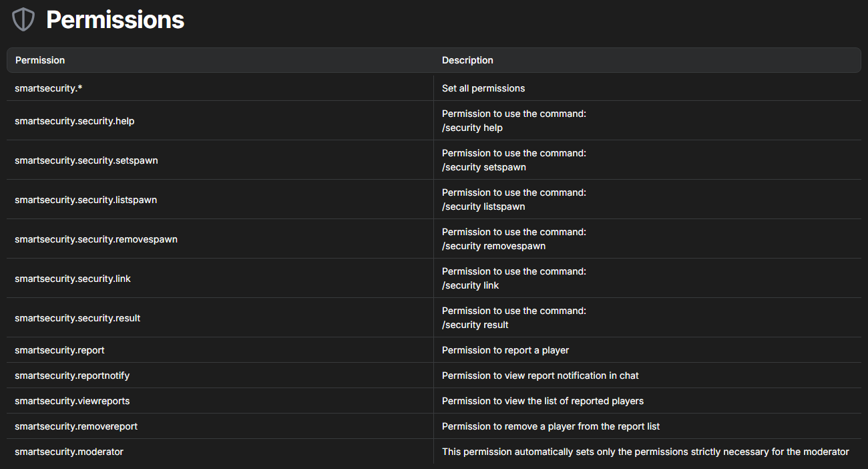Select 'Permission to report a player' description

(x=505, y=350)
